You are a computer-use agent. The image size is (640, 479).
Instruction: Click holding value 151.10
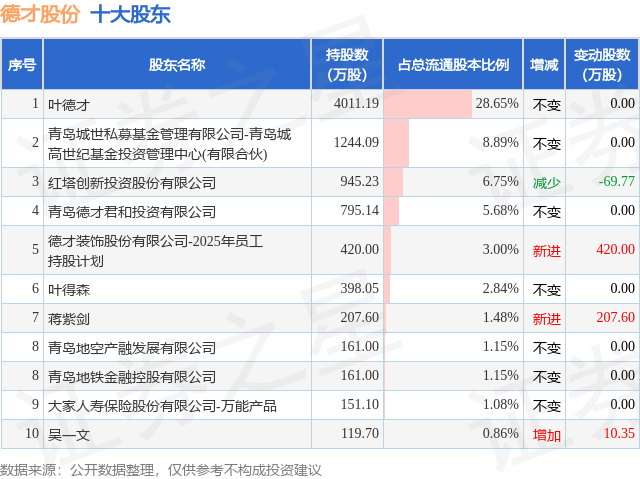pyautogui.click(x=360, y=404)
